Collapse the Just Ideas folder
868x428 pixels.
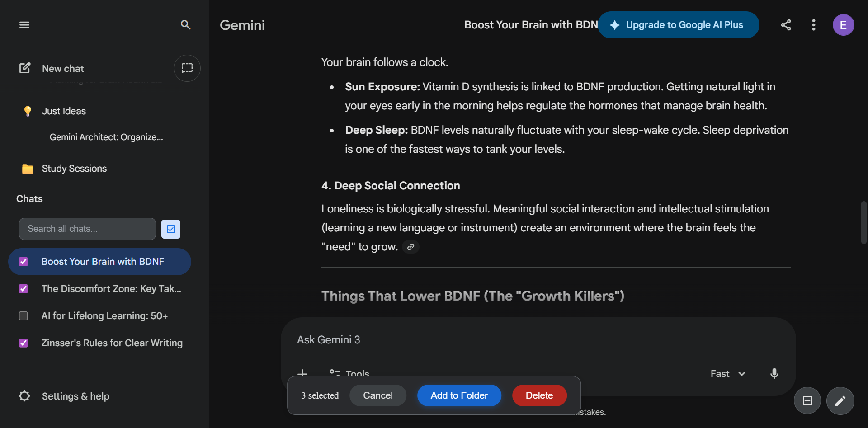coord(64,111)
